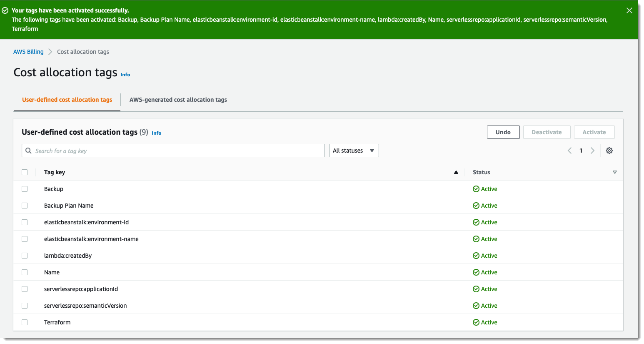Click success checkmark icon in banner
The width and height of the screenshot is (644, 344).
pos(5,10)
